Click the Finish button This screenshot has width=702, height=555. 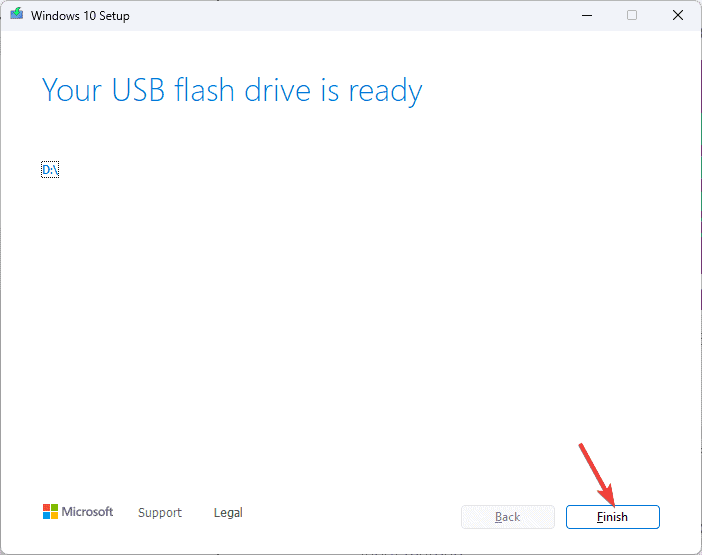point(612,517)
